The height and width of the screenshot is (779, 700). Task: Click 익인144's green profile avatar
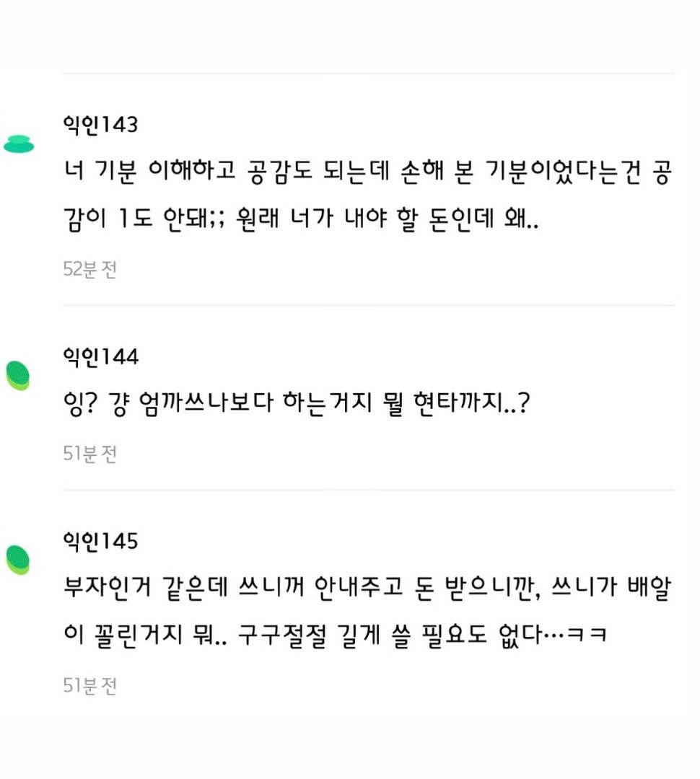pyautogui.click(x=18, y=376)
